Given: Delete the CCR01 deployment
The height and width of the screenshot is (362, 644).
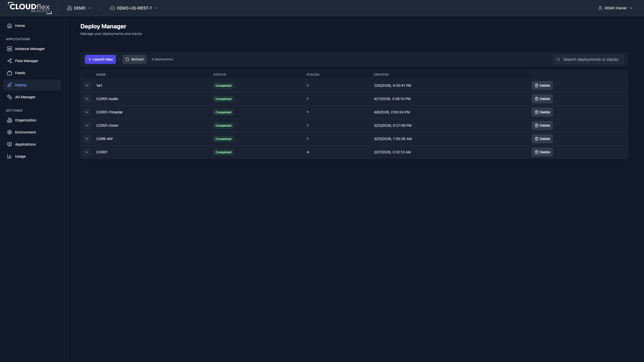Looking at the screenshot, I should [542, 152].
